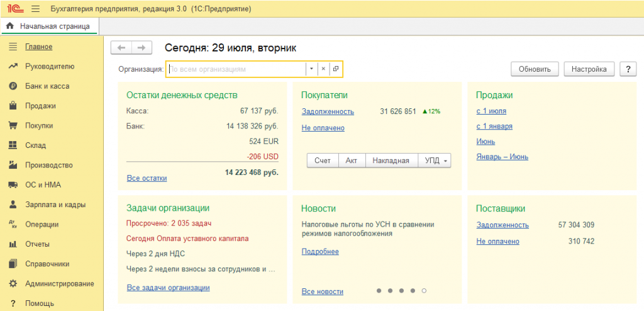644x311 pixels.
Task: Select the third news pagination dot
Action: coord(401,291)
